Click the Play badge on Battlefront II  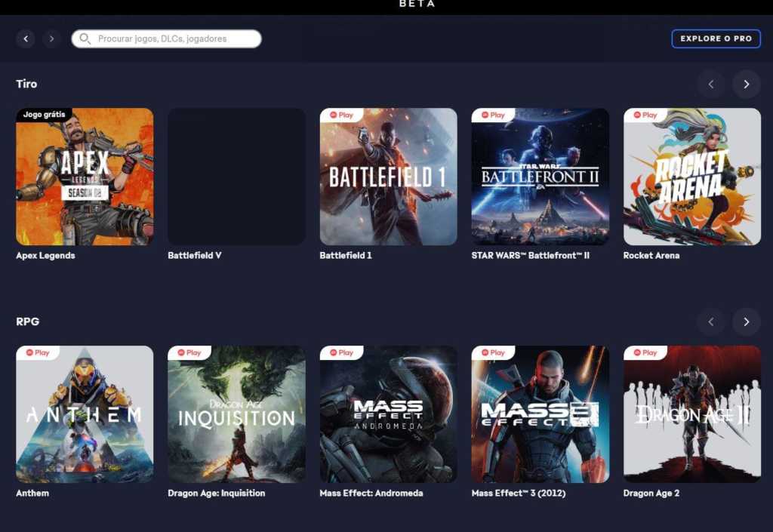coord(493,115)
